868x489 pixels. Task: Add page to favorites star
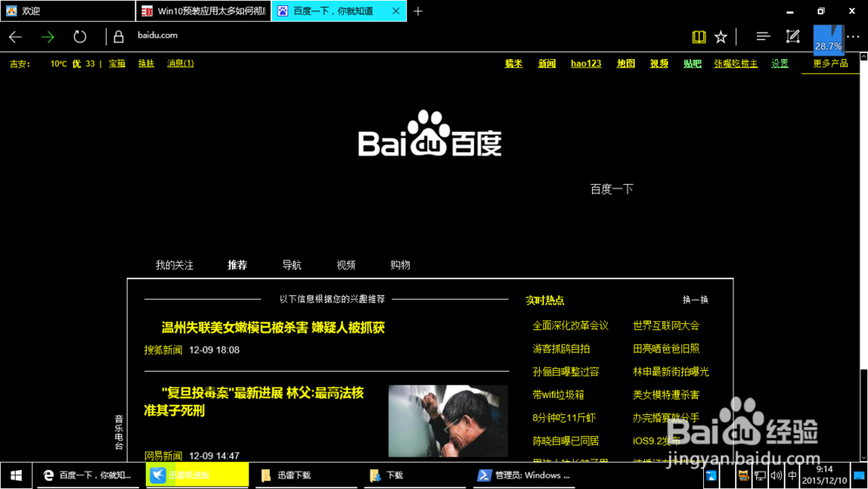point(720,36)
